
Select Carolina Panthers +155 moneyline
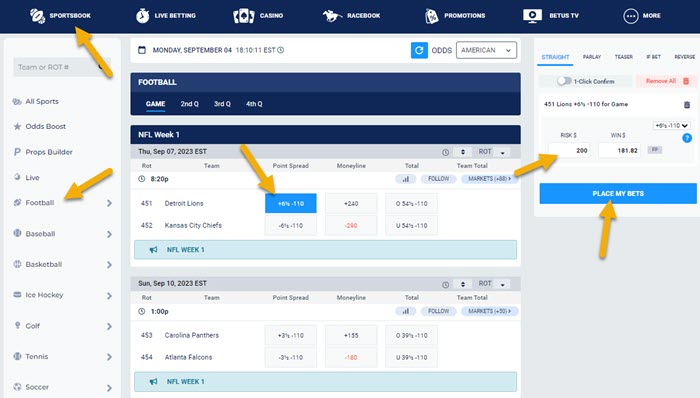351,335
